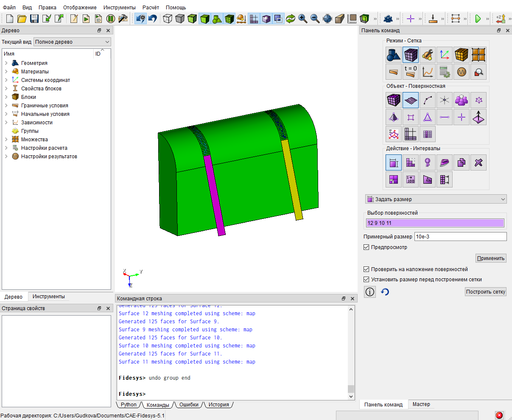This screenshot has height=420, width=512.
Task: Switch to the Python console tab
Action: pyautogui.click(x=129, y=405)
